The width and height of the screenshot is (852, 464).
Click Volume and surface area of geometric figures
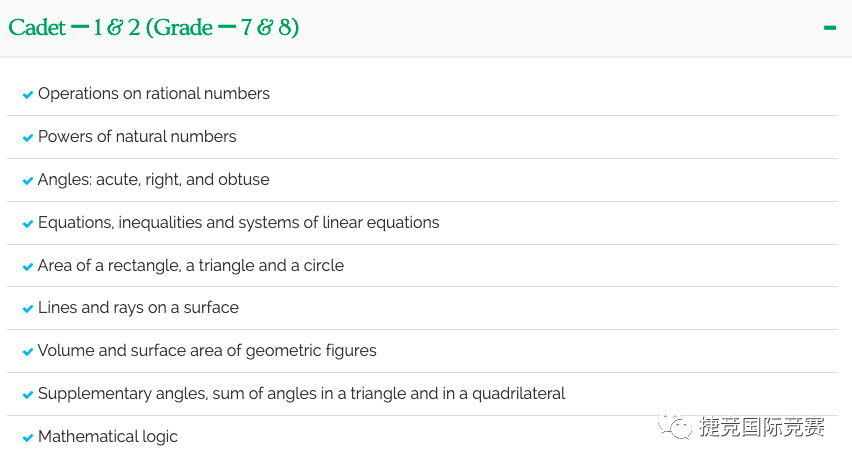coord(207,350)
